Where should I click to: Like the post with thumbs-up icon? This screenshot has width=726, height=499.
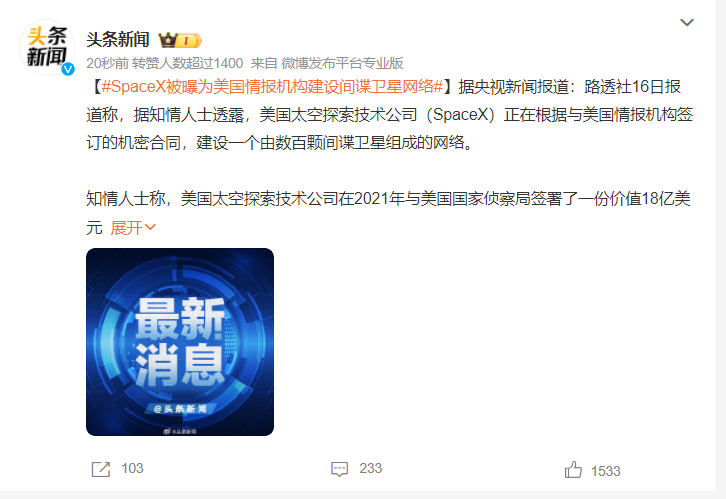tap(573, 470)
